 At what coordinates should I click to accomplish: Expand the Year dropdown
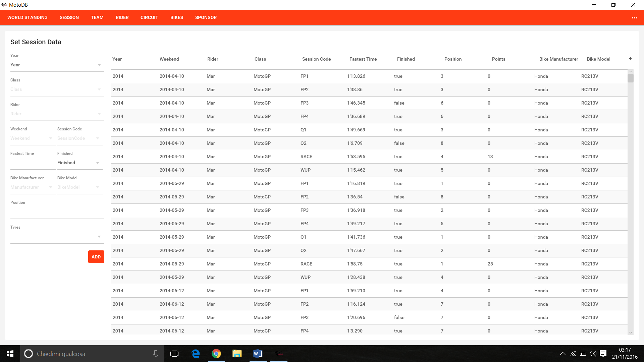point(57,65)
